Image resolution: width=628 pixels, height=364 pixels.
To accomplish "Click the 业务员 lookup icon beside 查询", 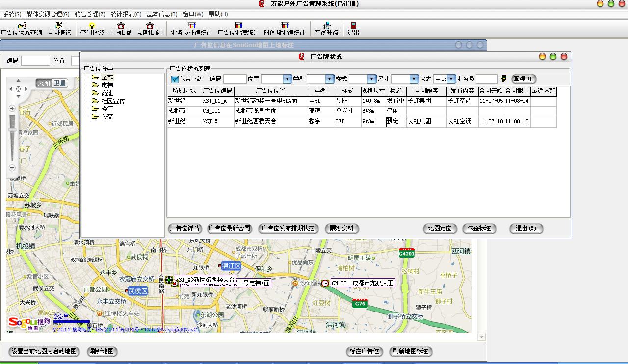I will point(503,78).
